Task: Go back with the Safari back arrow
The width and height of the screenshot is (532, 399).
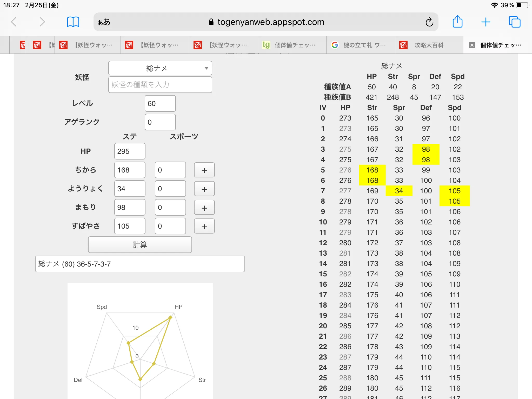Action: tap(14, 22)
